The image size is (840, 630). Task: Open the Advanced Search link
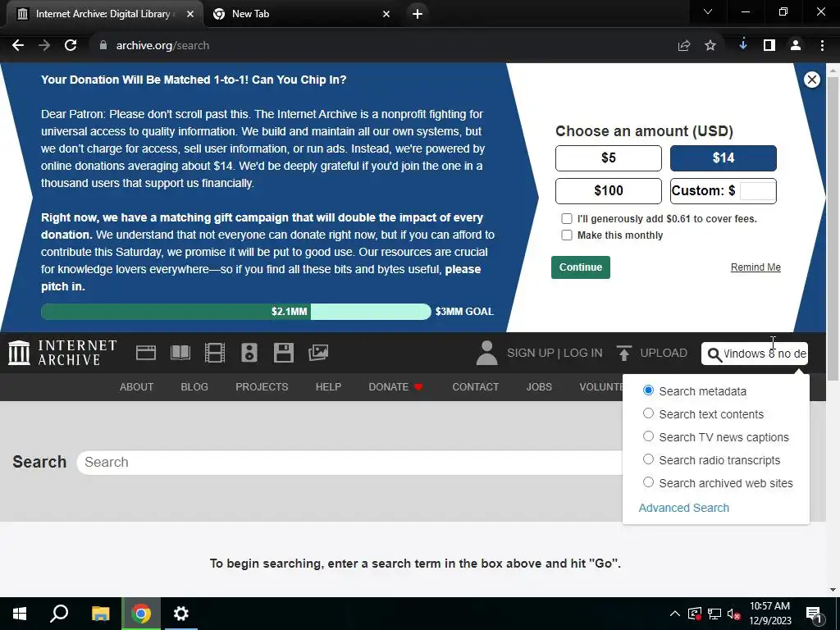[683, 508]
